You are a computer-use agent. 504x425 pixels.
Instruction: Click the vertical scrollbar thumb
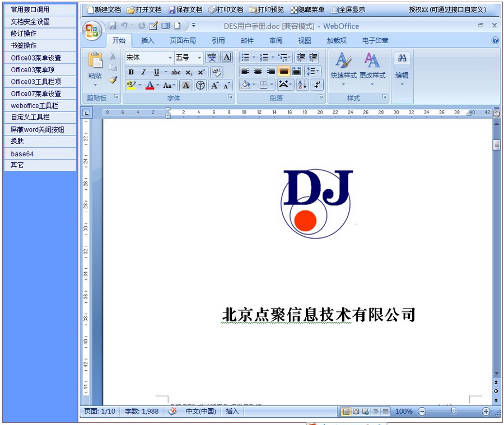coord(496,144)
